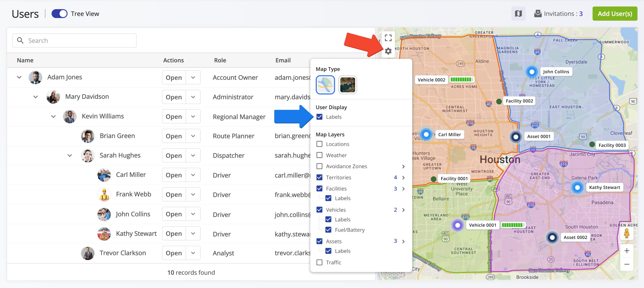Open the Invitations inbox icon
The image size is (644, 288).
point(538,14)
